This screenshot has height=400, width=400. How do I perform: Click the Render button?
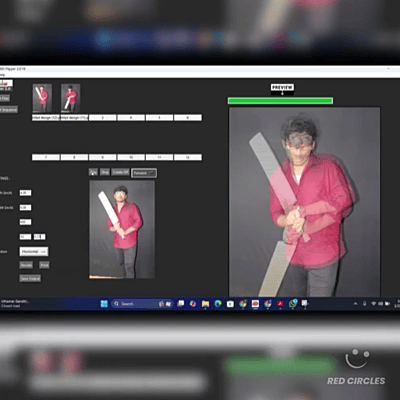pyautogui.click(x=26, y=265)
